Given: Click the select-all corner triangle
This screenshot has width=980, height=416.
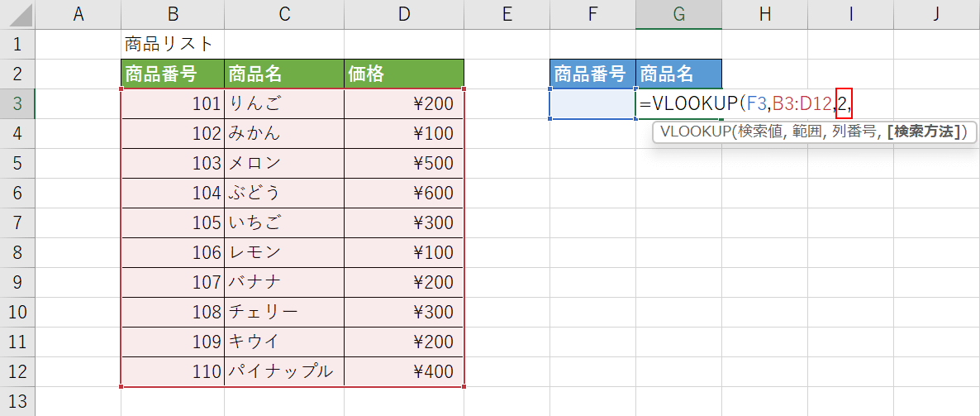Looking at the screenshot, I should pyautogui.click(x=17, y=14).
